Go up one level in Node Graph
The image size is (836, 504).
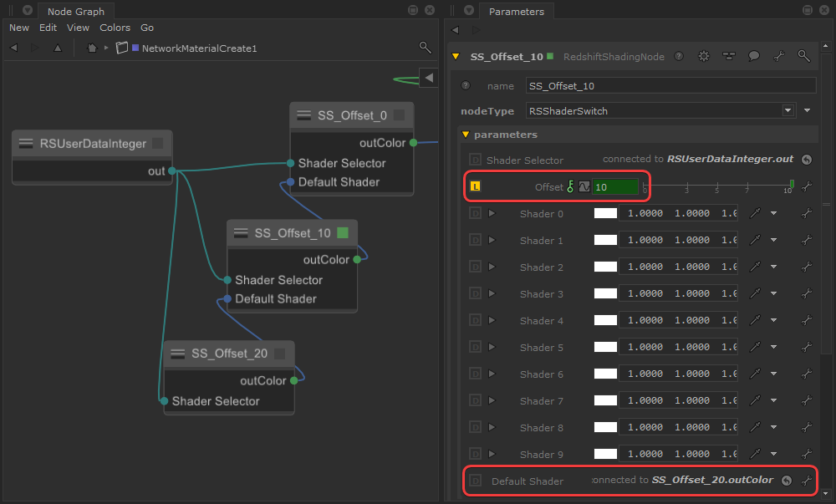(x=58, y=48)
